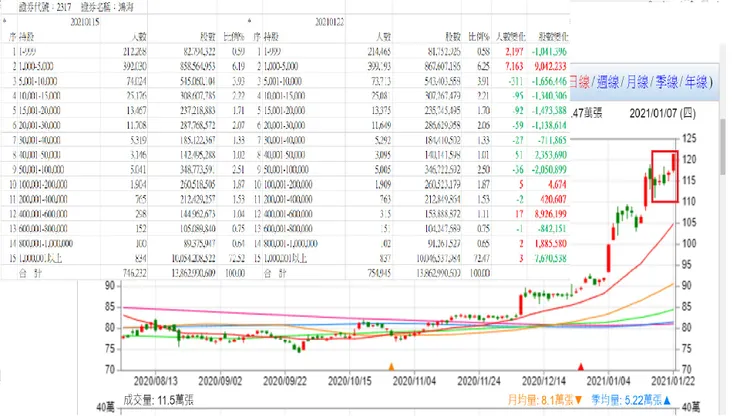Select the green -2,050,899 share change cell
740x416 pixels.
point(549,170)
